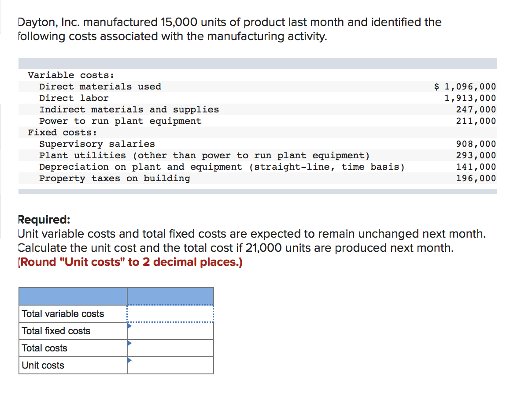
Task: Click the 'Total costs' row label
Action: tap(44, 348)
